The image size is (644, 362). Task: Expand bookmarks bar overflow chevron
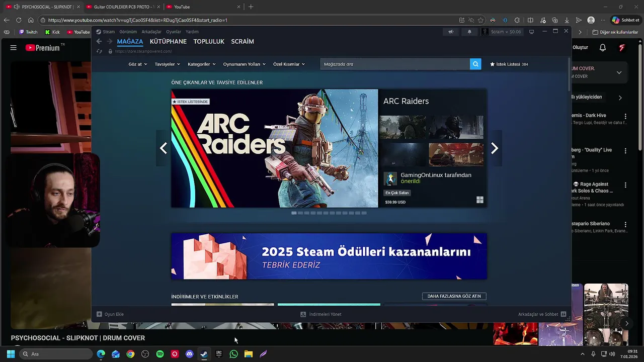[x=580, y=32]
